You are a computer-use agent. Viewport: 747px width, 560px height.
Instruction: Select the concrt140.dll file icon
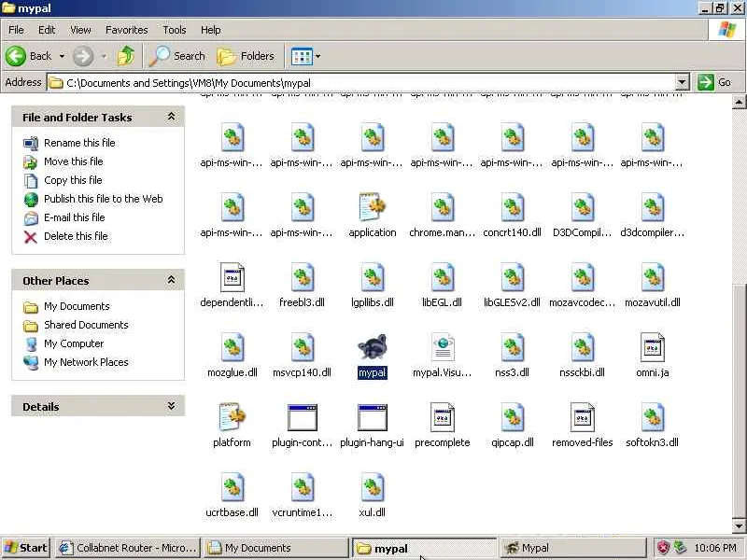[x=512, y=207]
